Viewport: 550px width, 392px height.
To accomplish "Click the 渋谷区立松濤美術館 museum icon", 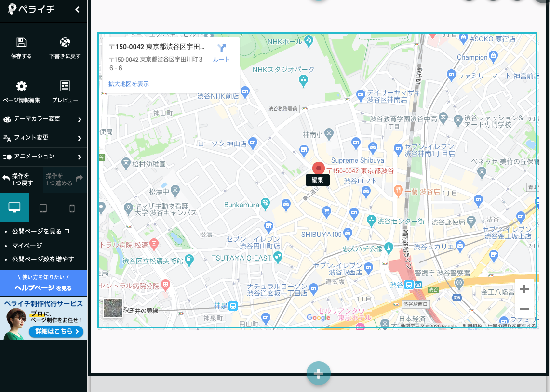I will (x=189, y=260).
